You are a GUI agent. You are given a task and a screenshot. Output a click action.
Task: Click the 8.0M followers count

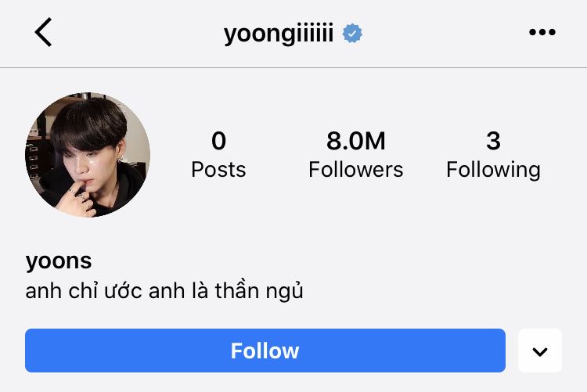pos(355,141)
